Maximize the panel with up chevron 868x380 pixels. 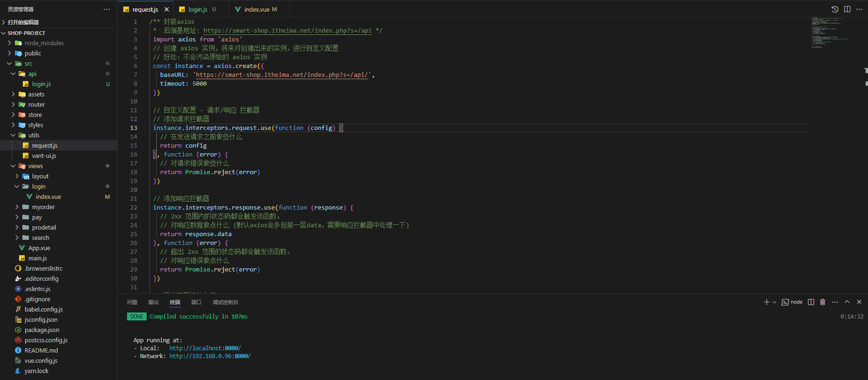pyautogui.click(x=847, y=302)
